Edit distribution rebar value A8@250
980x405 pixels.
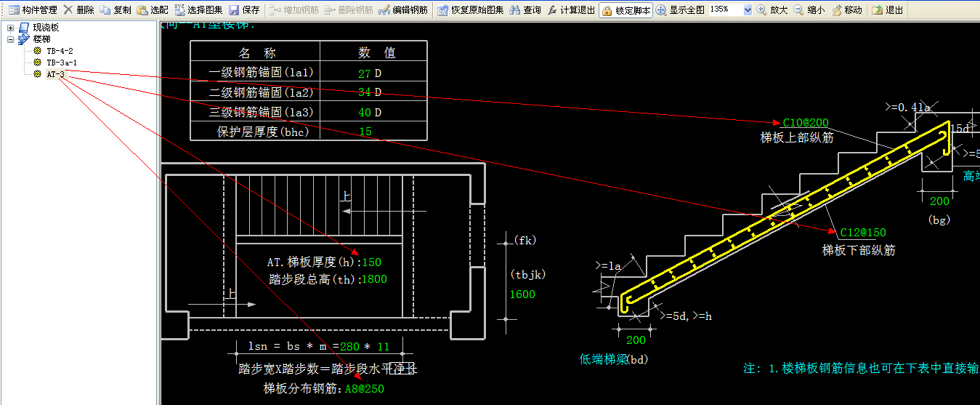click(365, 389)
